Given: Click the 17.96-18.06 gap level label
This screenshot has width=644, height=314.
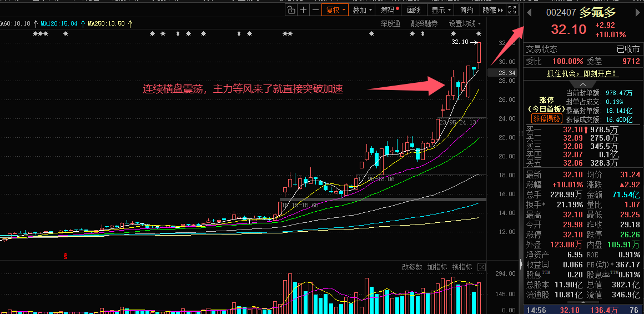Looking at the screenshot, I should pyautogui.click(x=376, y=179).
